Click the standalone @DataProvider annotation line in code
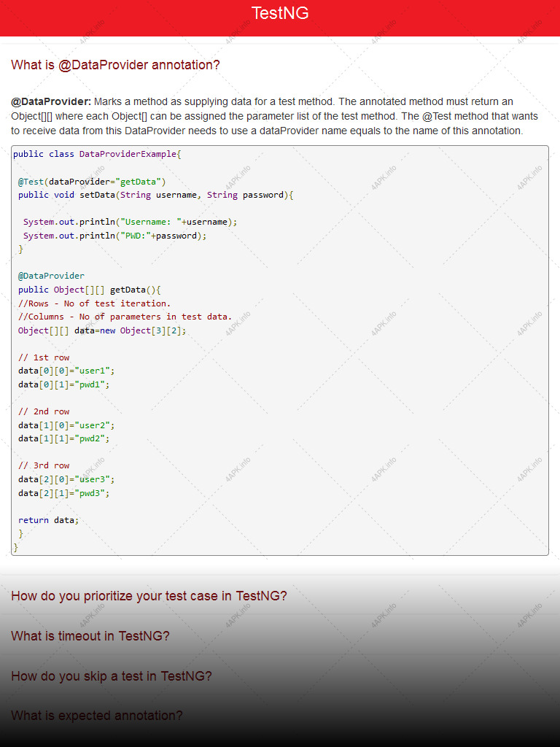The width and height of the screenshot is (560, 747). pos(52,276)
